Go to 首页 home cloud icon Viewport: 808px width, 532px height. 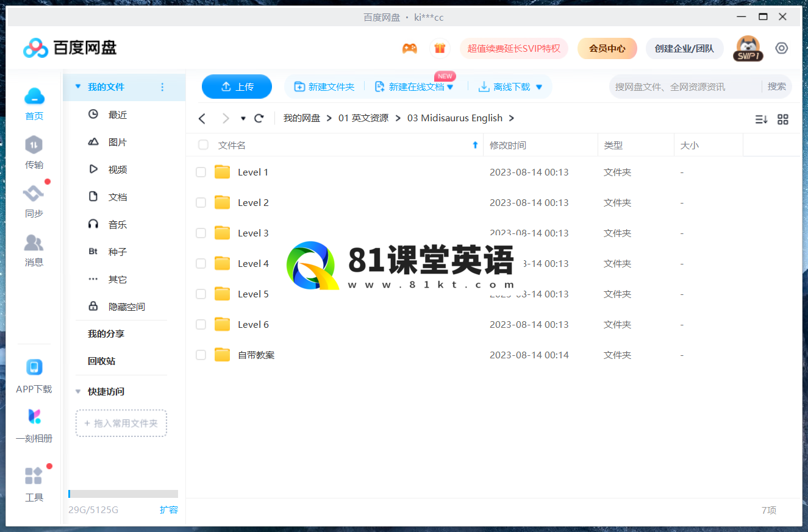[x=34, y=96]
